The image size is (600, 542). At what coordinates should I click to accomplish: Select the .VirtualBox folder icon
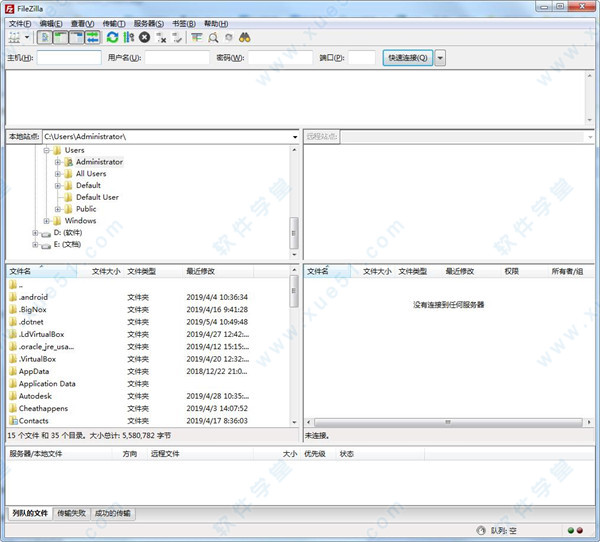tap(13, 359)
